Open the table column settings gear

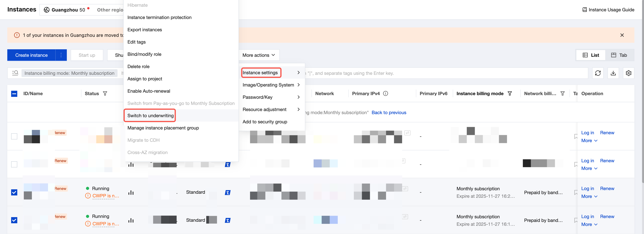point(628,73)
